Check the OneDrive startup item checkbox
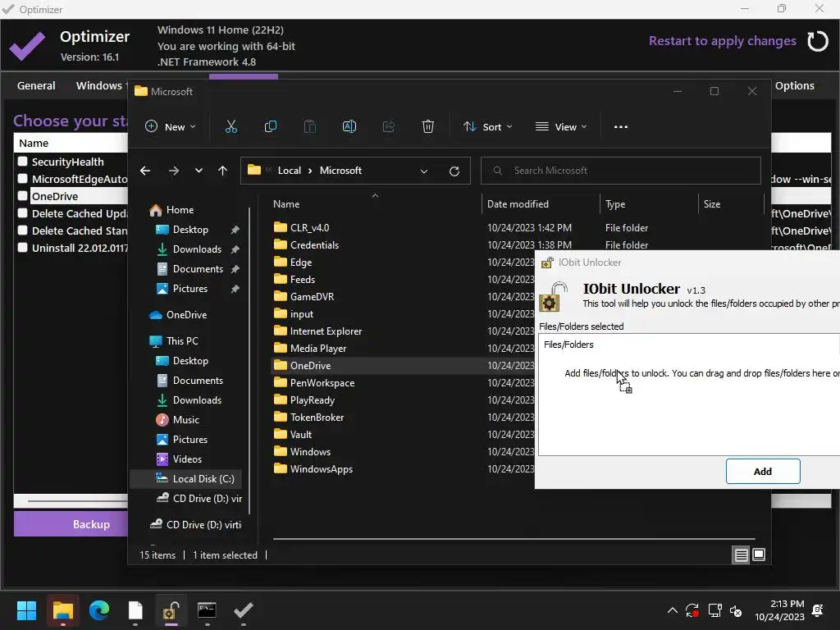840x630 pixels. [x=22, y=195]
